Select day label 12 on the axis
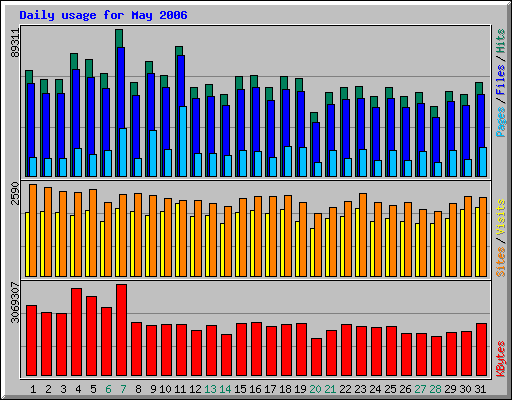The width and height of the screenshot is (512, 400). pos(195,389)
